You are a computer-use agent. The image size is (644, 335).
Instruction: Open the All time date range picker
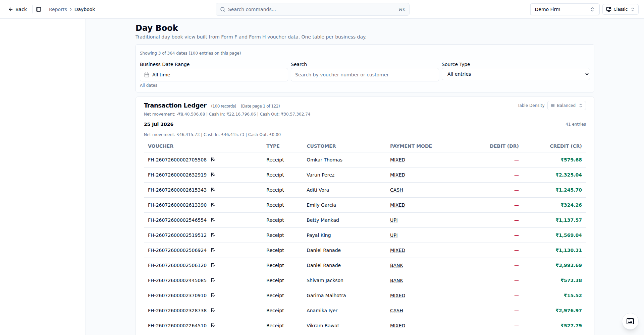pyautogui.click(x=214, y=75)
